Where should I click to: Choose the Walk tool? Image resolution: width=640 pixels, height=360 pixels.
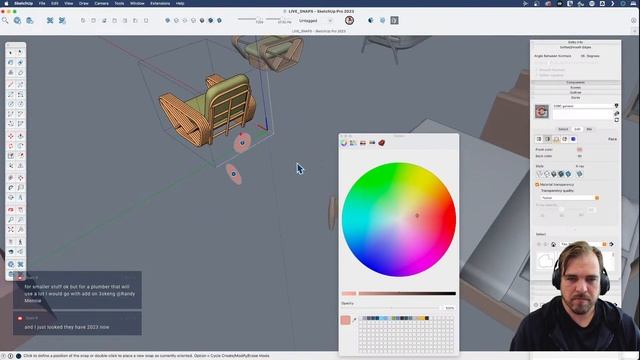pos(20,242)
